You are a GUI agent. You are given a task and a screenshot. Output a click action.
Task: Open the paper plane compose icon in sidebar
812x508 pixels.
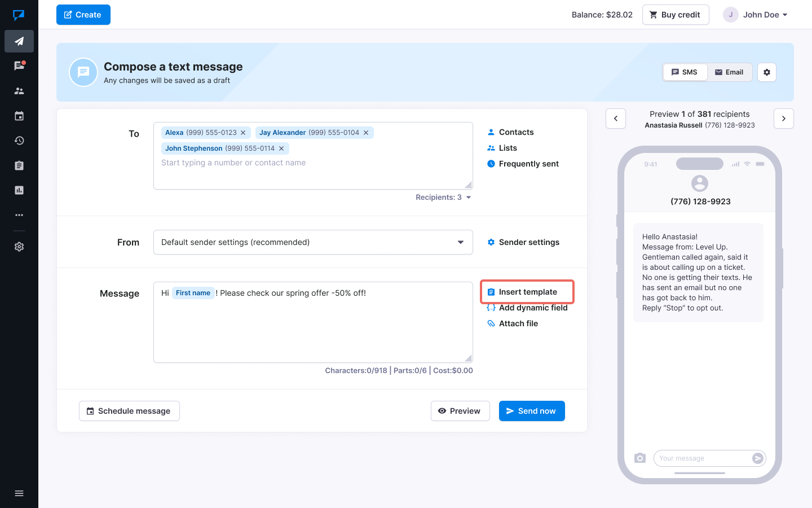(19, 41)
